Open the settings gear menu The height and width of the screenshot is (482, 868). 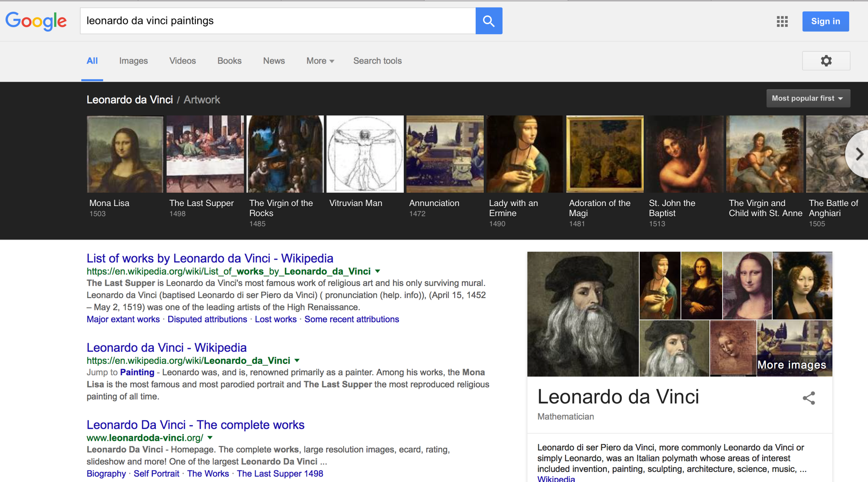click(826, 61)
